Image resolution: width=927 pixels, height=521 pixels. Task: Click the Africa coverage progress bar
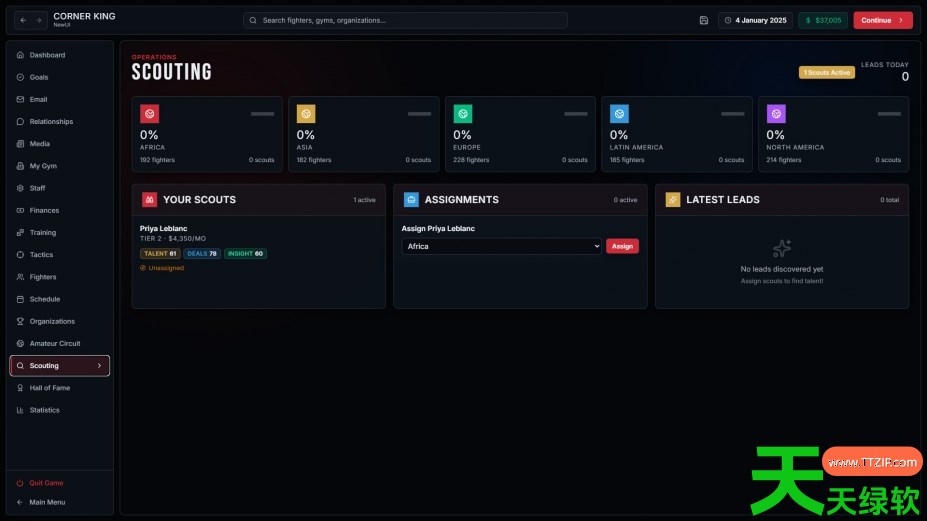coord(262,114)
